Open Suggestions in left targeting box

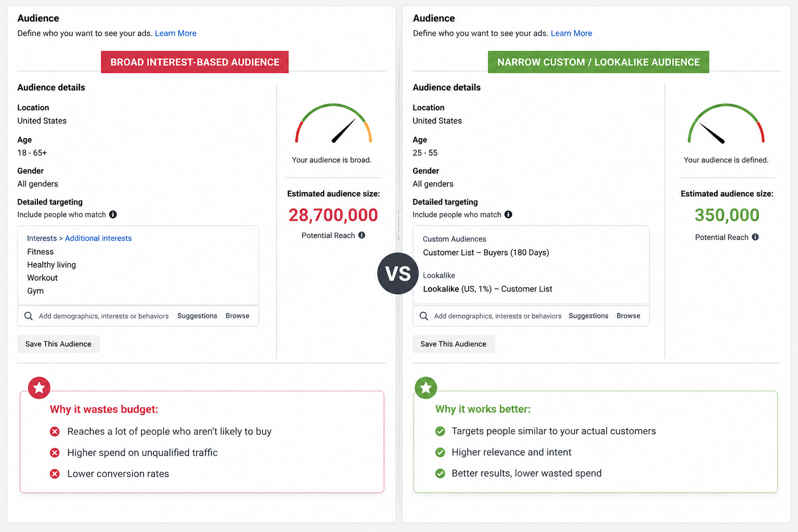(x=197, y=316)
